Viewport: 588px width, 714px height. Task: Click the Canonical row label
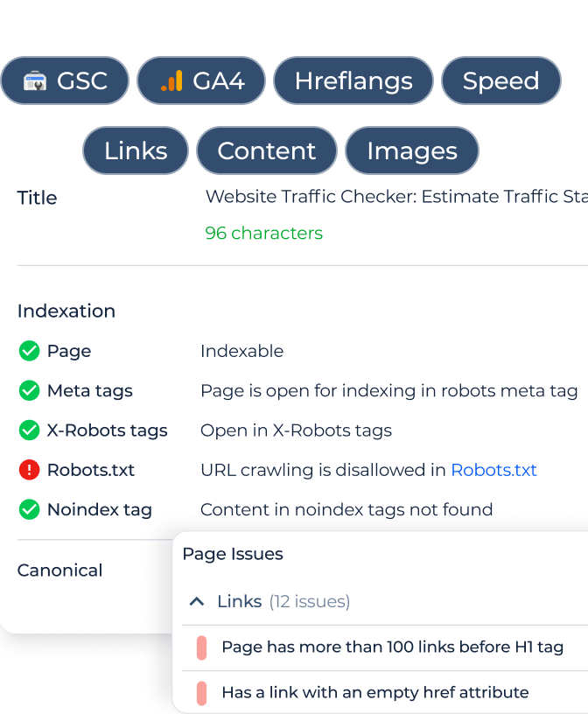(x=59, y=570)
